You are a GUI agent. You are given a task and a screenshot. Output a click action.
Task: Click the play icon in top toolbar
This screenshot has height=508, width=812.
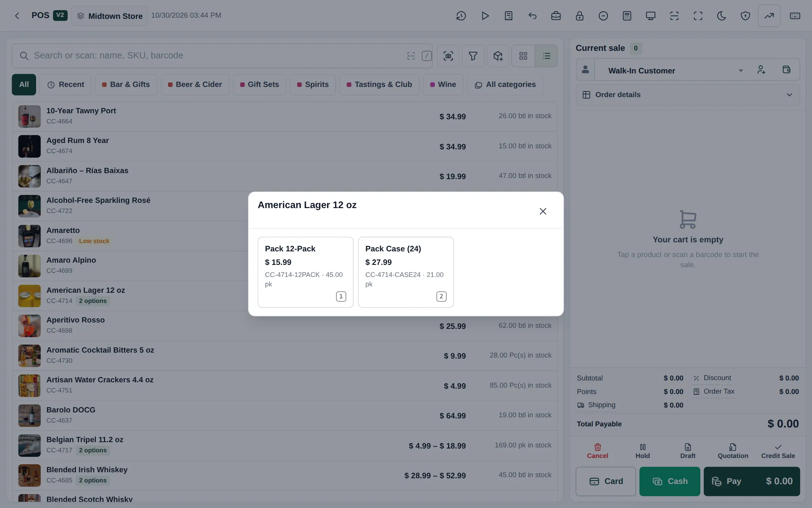[x=485, y=16]
